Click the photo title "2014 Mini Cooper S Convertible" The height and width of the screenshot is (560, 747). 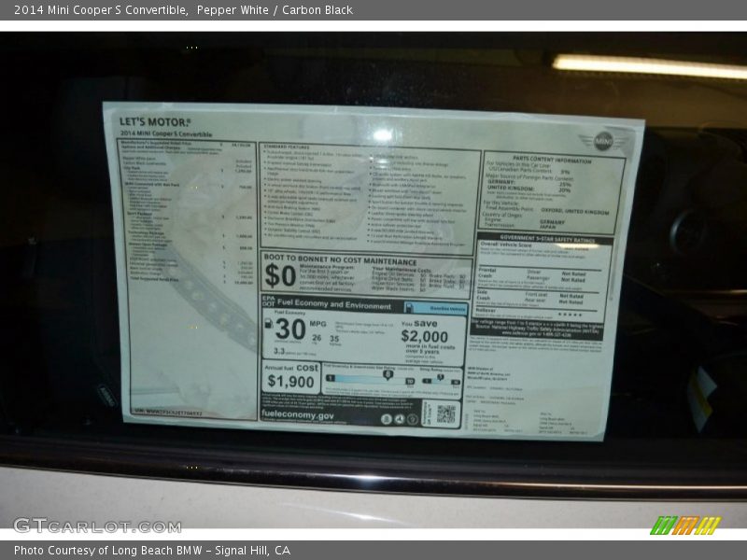(101, 10)
